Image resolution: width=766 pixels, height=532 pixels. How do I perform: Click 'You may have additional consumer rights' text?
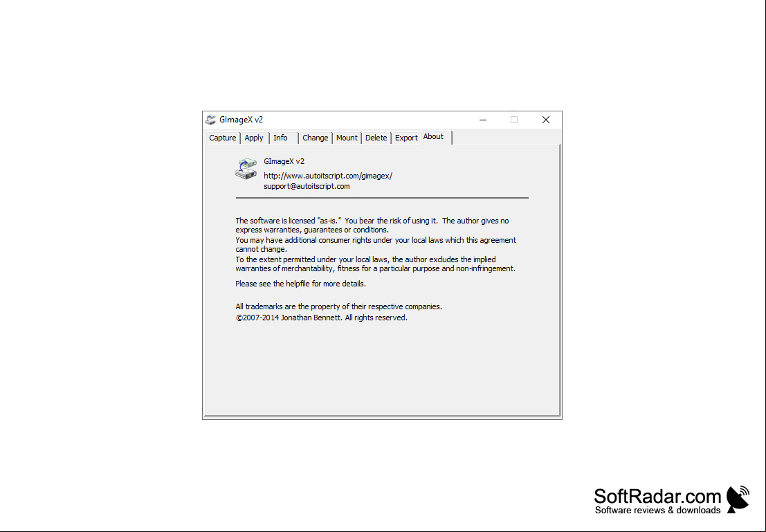click(x=376, y=244)
